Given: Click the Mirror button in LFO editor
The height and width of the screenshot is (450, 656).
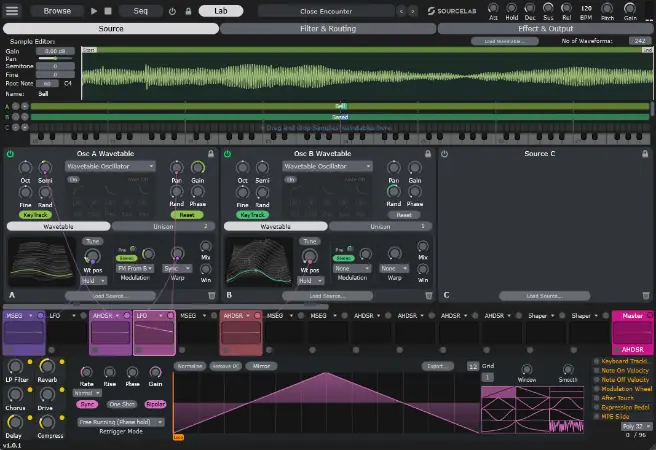Looking at the screenshot, I should pos(264,367).
